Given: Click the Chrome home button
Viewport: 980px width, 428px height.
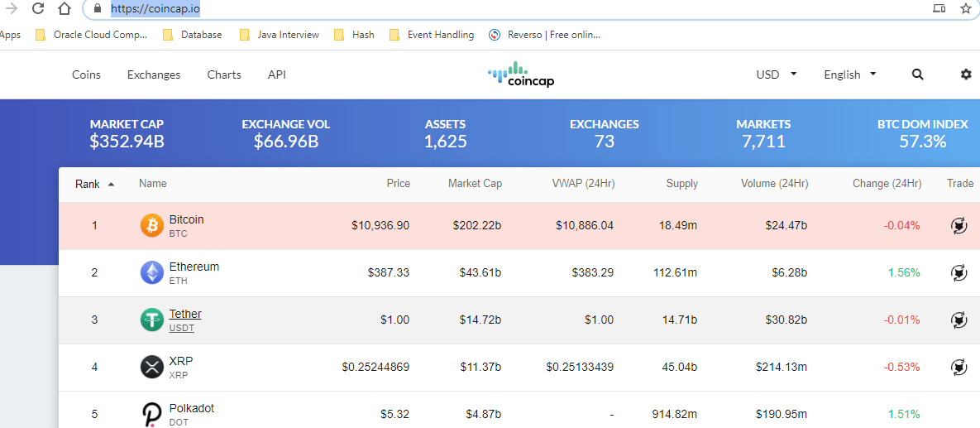Looking at the screenshot, I should click(65, 9).
